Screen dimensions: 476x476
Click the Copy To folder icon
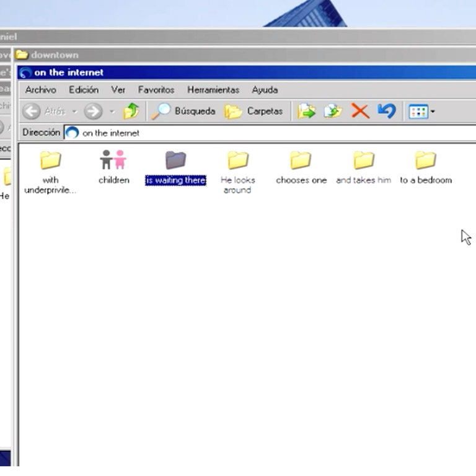pyautogui.click(x=333, y=112)
